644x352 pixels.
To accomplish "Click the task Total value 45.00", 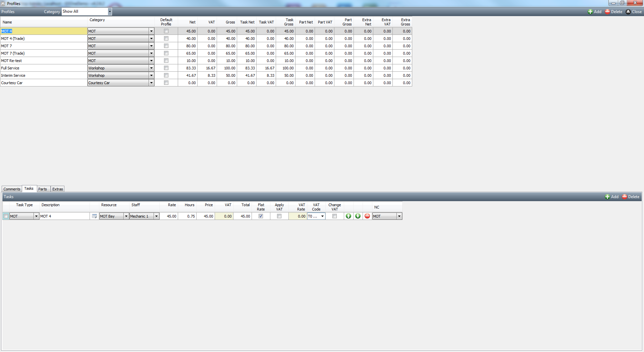I will (245, 216).
